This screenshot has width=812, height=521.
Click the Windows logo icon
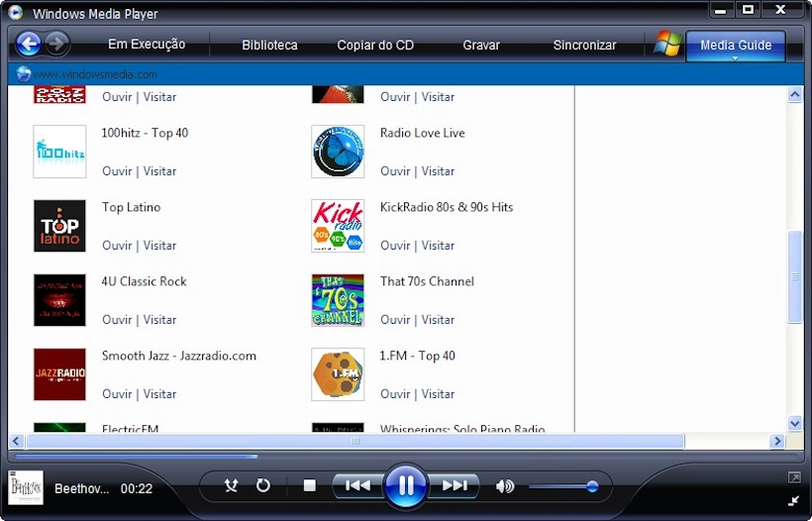pyautogui.click(x=666, y=44)
